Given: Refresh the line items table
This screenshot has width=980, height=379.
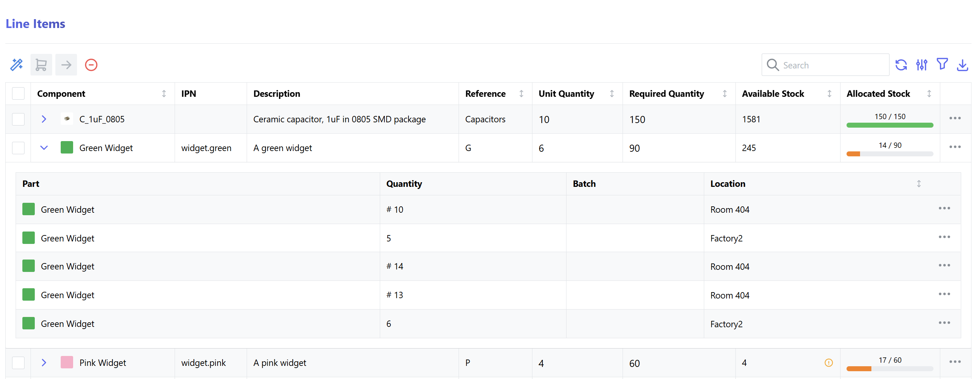Looking at the screenshot, I should (901, 65).
